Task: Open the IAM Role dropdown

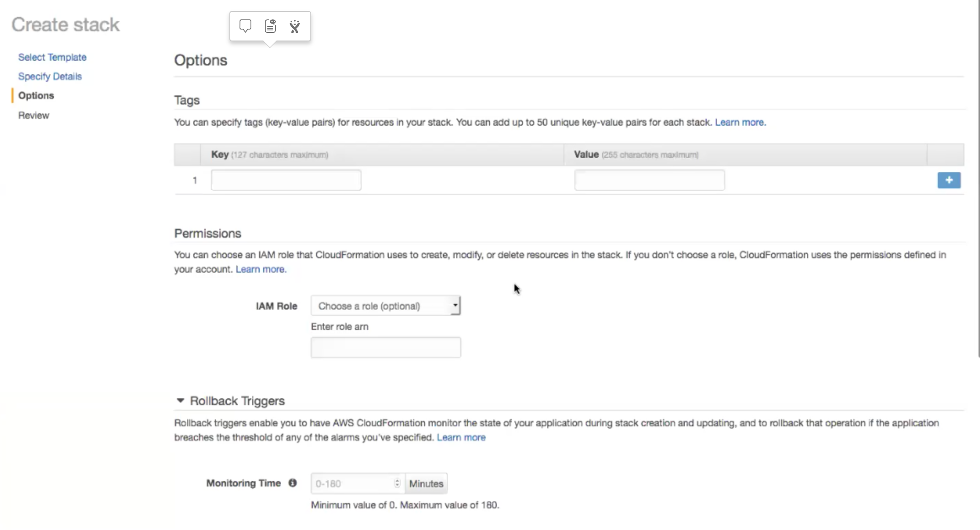Action: pos(385,306)
